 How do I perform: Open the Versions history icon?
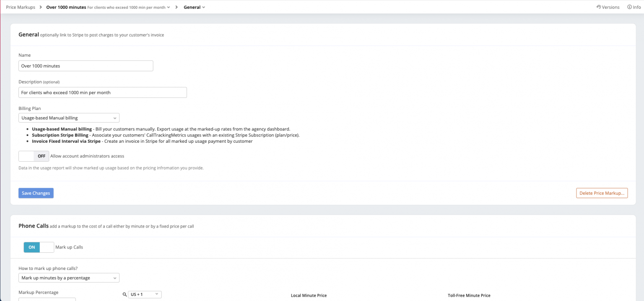point(598,7)
